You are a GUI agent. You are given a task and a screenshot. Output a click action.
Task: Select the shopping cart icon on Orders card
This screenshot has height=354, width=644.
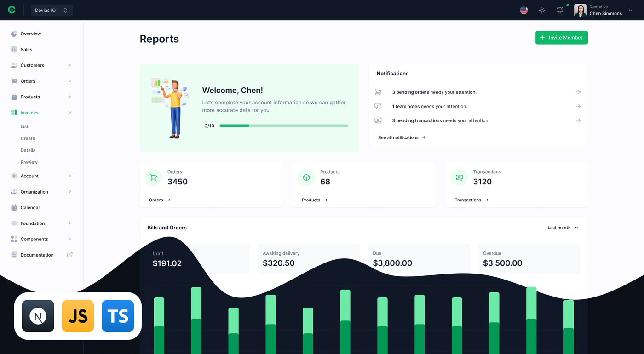pos(153,177)
